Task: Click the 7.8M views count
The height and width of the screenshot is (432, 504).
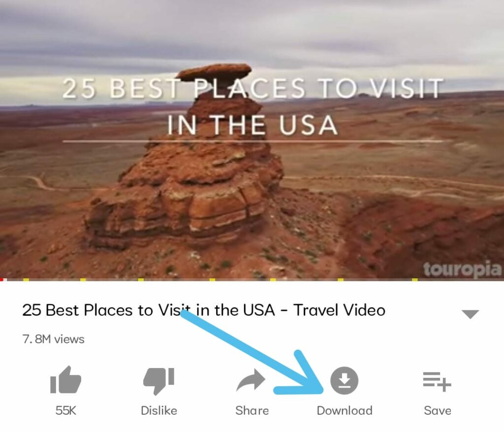Action: [53, 339]
